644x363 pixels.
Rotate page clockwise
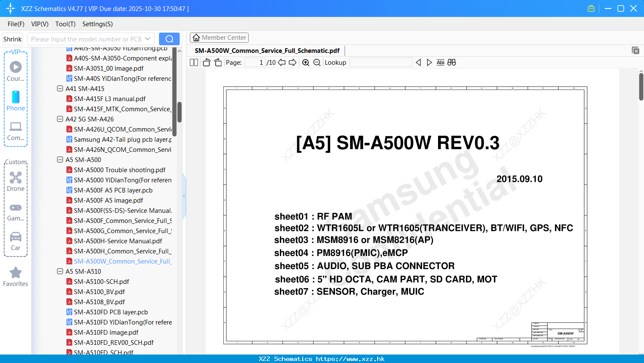tap(218, 62)
